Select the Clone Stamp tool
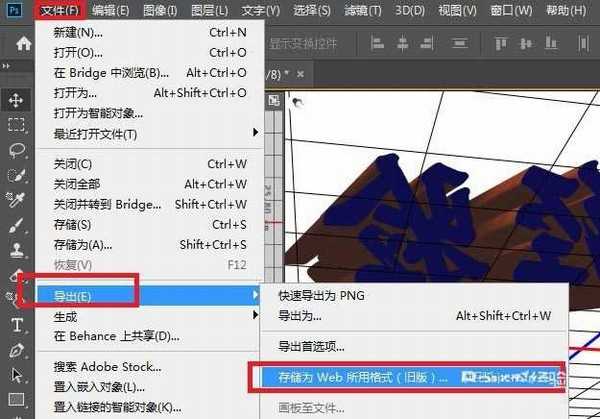This screenshot has width=600, height=419. pyautogui.click(x=17, y=250)
